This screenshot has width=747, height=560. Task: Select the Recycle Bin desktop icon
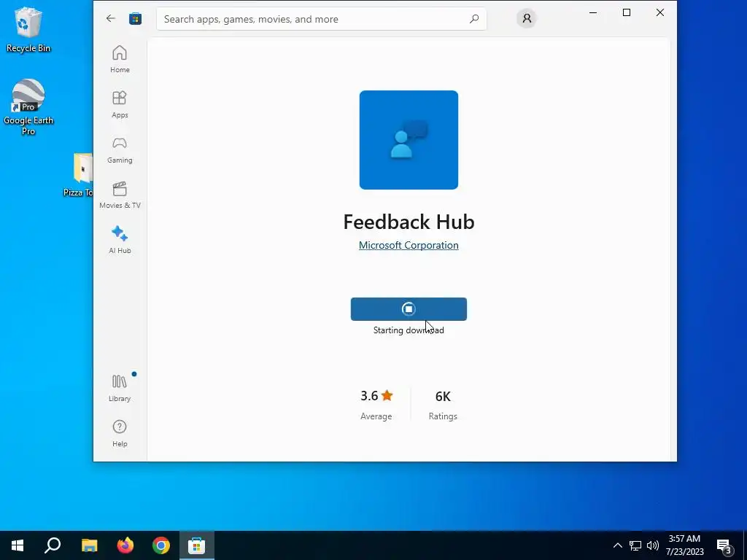pos(28,29)
